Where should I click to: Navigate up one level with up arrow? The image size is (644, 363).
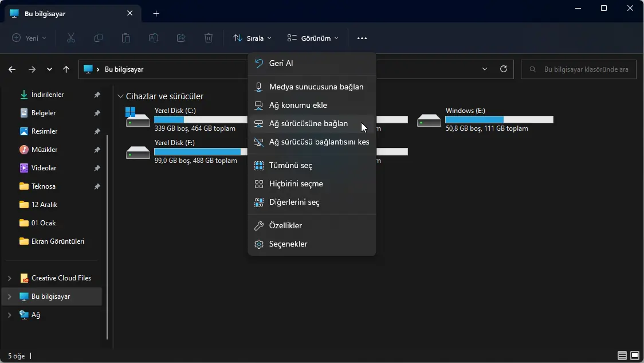pyautogui.click(x=66, y=69)
